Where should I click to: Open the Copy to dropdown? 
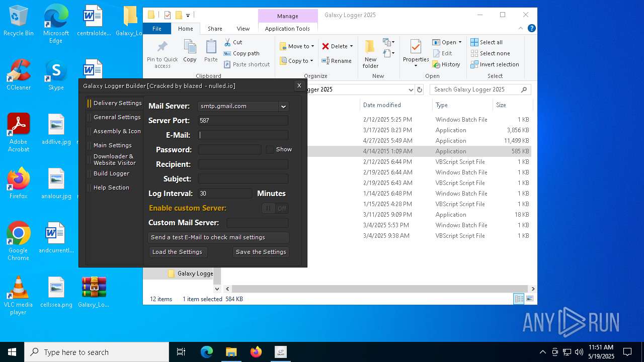(296, 61)
